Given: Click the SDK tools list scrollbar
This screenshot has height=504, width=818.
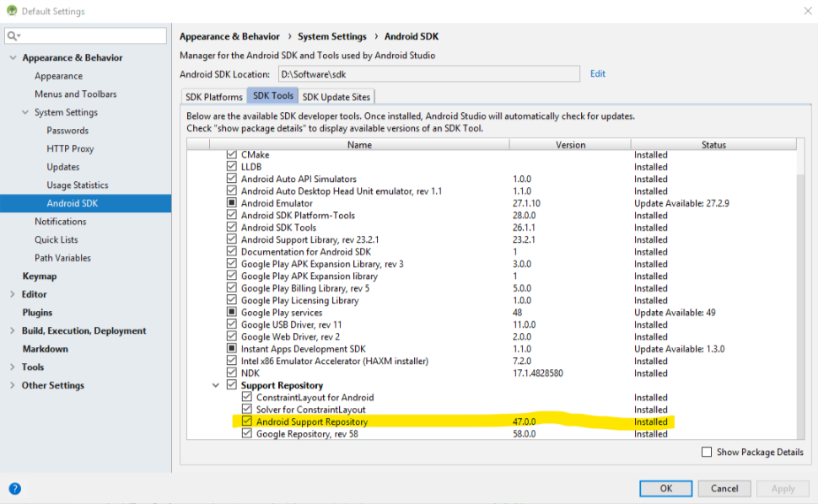Looking at the screenshot, I should (x=801, y=308).
